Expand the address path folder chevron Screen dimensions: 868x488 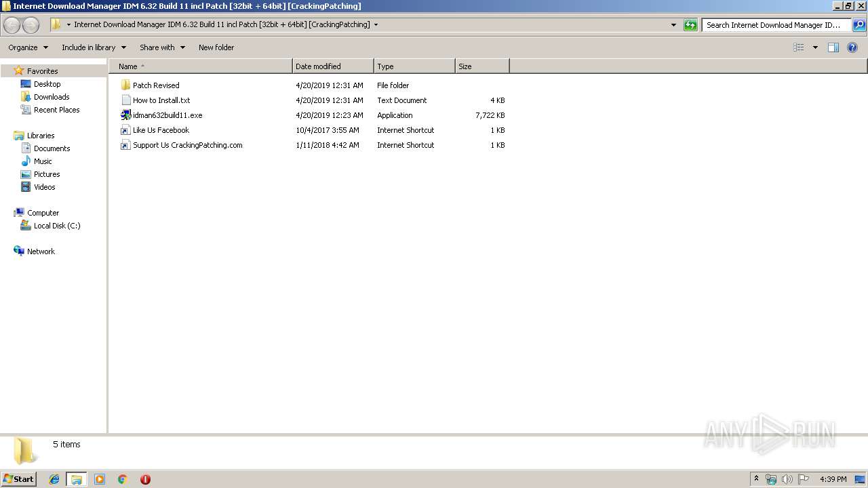pyautogui.click(x=376, y=25)
